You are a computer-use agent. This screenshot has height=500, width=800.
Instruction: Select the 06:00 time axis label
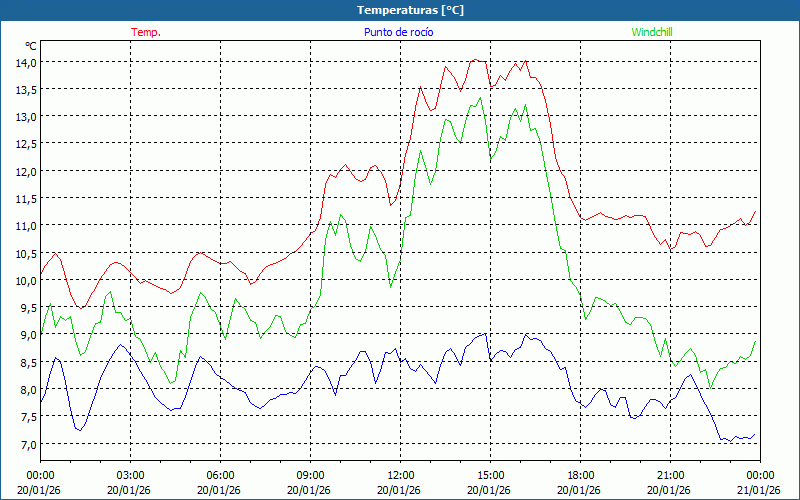tap(220, 475)
